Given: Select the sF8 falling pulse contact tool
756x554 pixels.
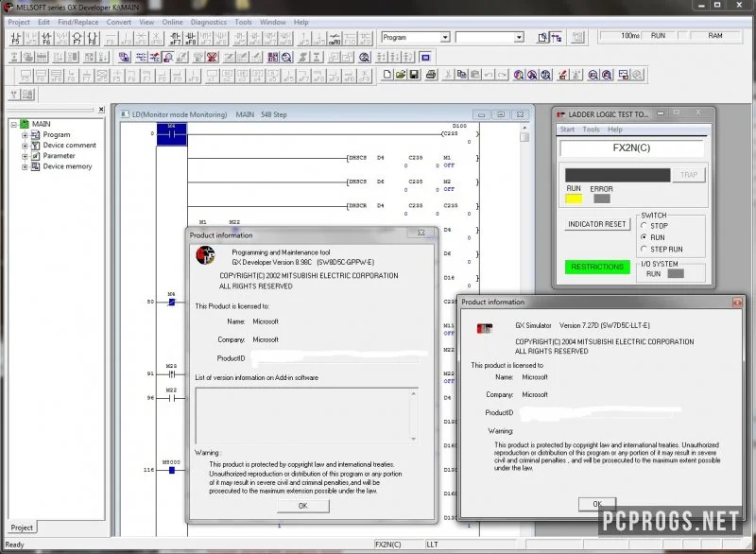Looking at the screenshot, I should tap(191, 38).
